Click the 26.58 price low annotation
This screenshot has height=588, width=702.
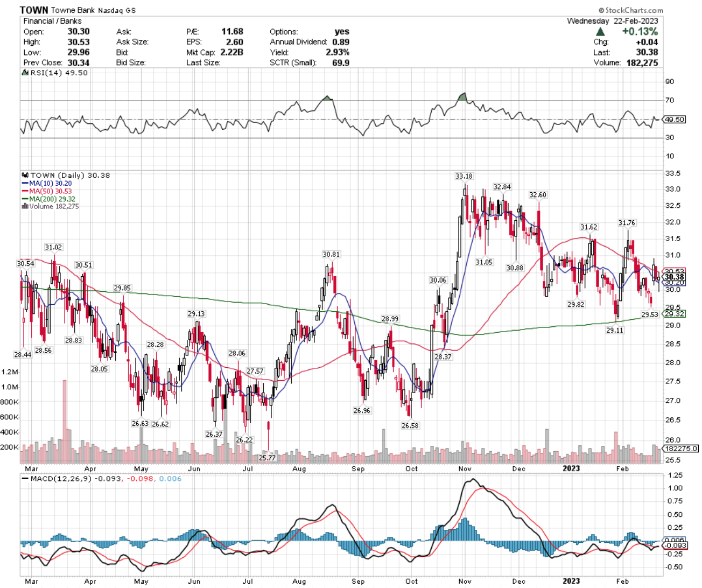410,425
